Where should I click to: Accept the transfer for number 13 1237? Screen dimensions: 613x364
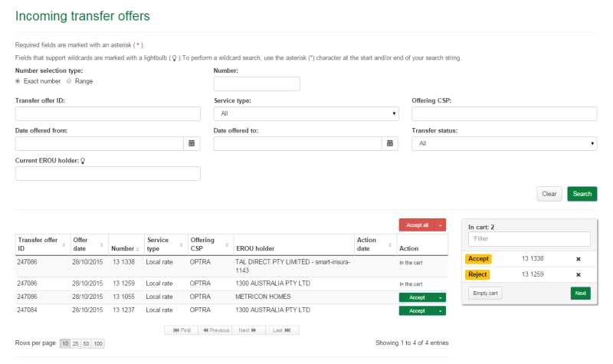(x=417, y=311)
